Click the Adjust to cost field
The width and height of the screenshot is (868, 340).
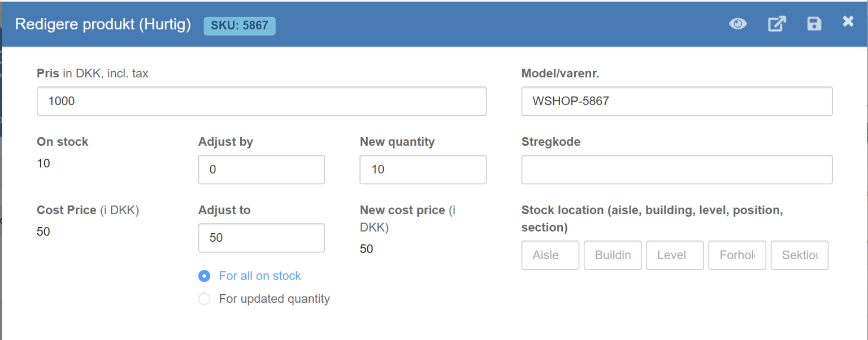(x=262, y=238)
